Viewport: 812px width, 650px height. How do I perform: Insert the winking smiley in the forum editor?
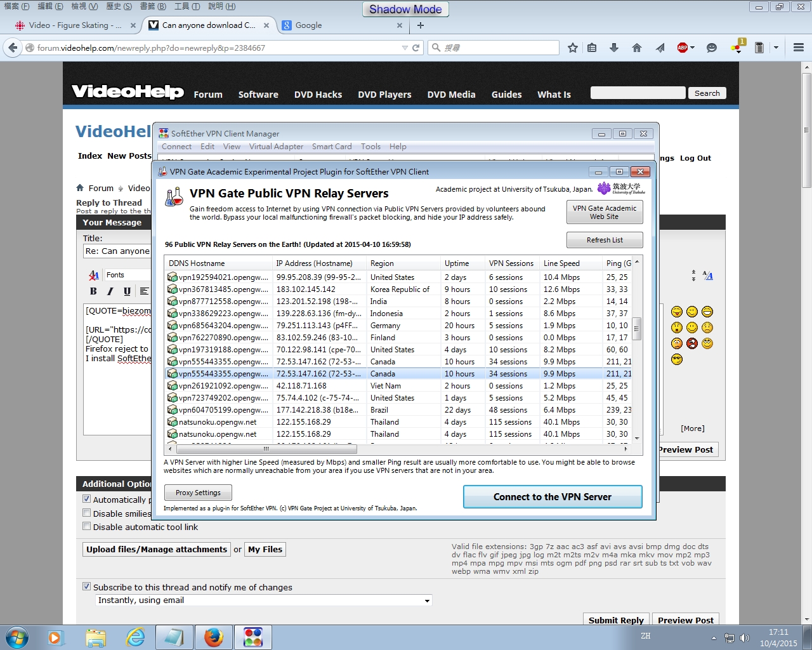pos(692,311)
